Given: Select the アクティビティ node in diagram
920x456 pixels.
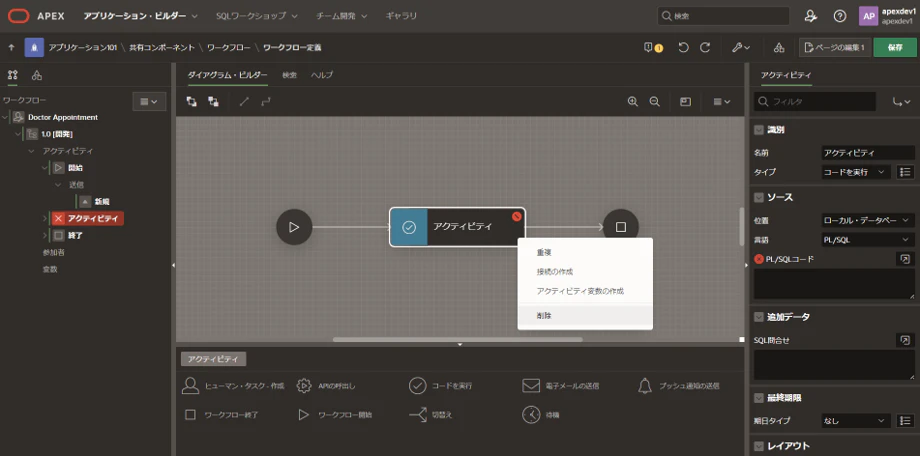Looking at the screenshot, I should pos(458,227).
